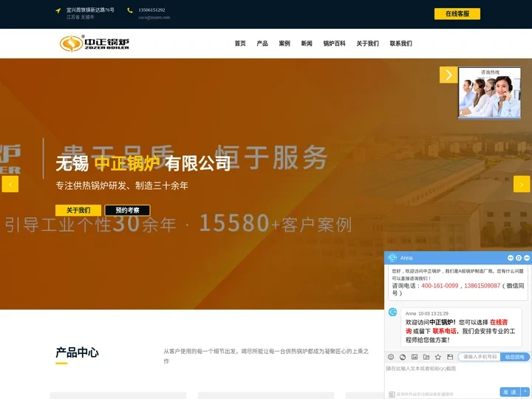The width and height of the screenshot is (532, 399).
Task: Collapse the 咨询热线 panel with yellow chevron
Action: 449,75
